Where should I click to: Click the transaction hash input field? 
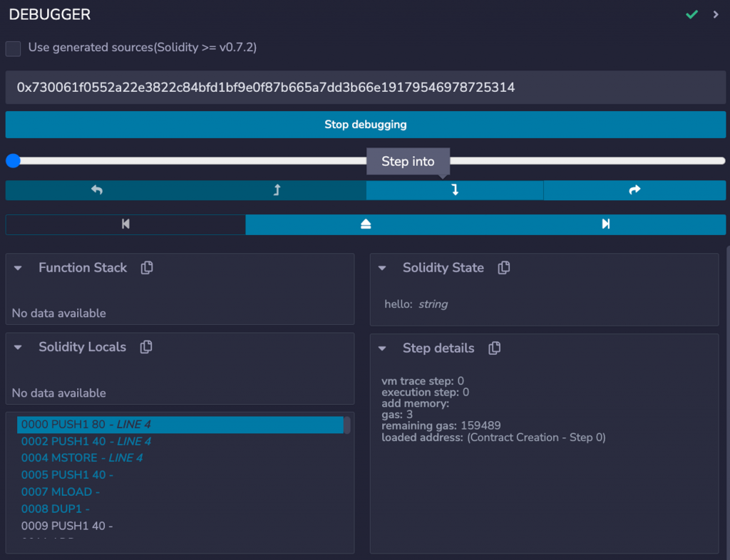point(366,88)
